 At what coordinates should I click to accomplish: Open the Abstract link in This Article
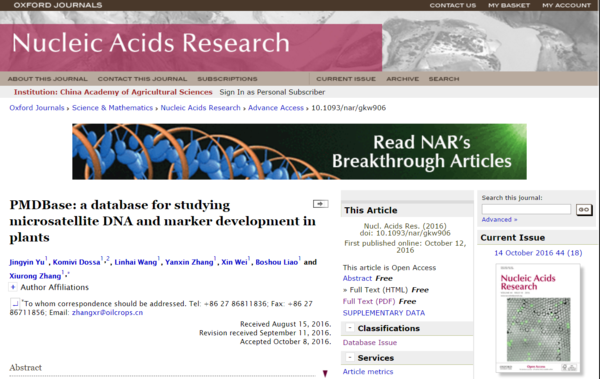(357, 278)
